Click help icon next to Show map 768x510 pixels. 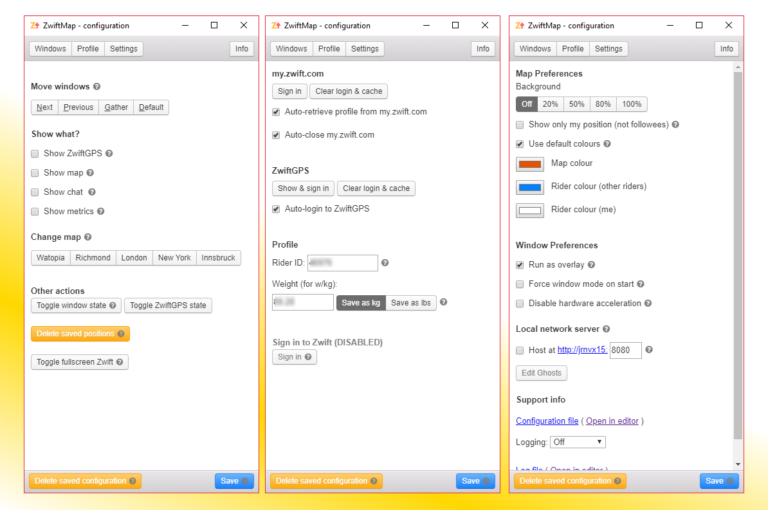(90, 172)
